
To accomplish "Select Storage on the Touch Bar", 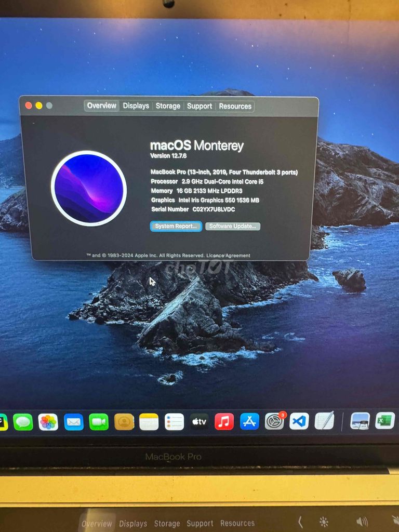I will (167, 524).
